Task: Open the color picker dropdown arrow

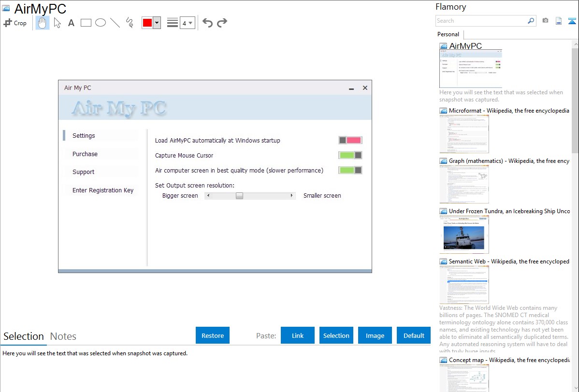Action: coord(157,23)
